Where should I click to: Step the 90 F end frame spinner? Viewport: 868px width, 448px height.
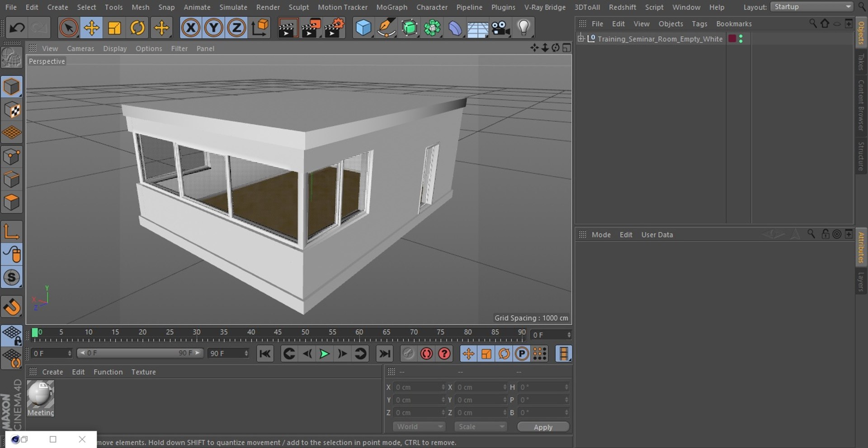tap(246, 353)
